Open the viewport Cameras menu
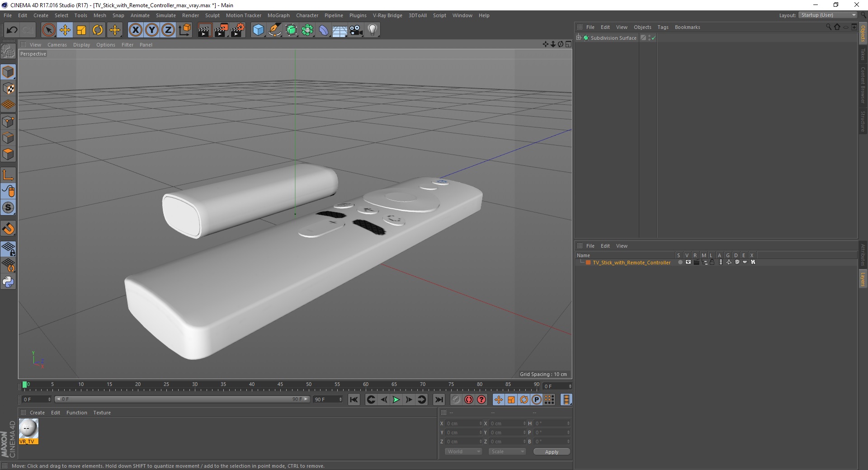The height and width of the screenshot is (470, 868). [57, 45]
